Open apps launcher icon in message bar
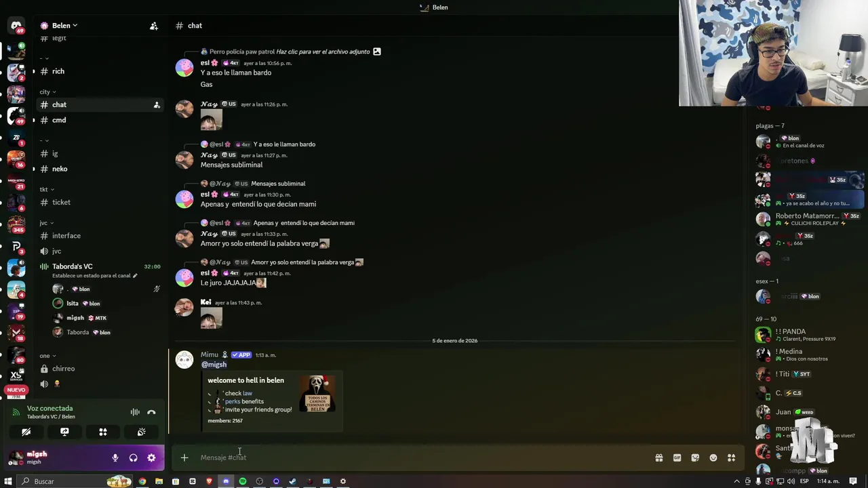The height and width of the screenshot is (488, 868). (x=731, y=458)
